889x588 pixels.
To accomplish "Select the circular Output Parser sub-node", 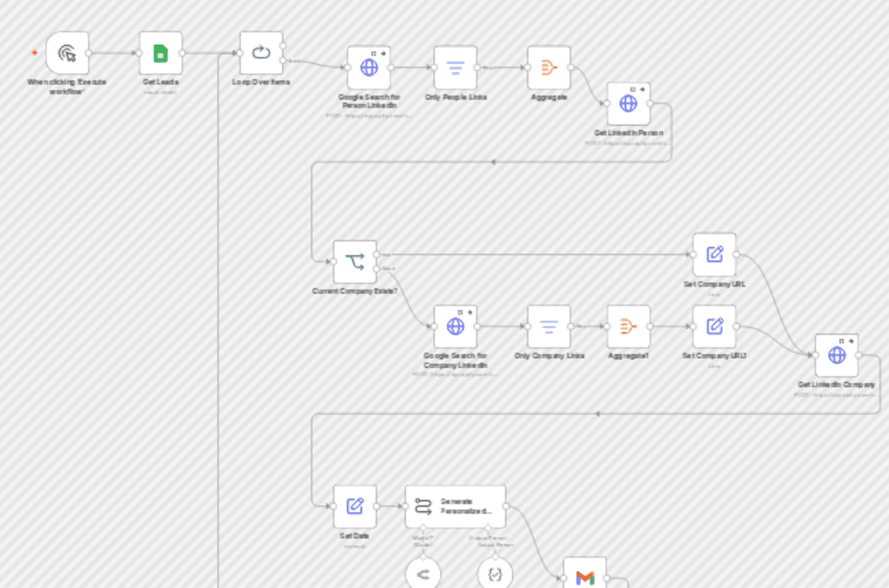I will coord(495,574).
